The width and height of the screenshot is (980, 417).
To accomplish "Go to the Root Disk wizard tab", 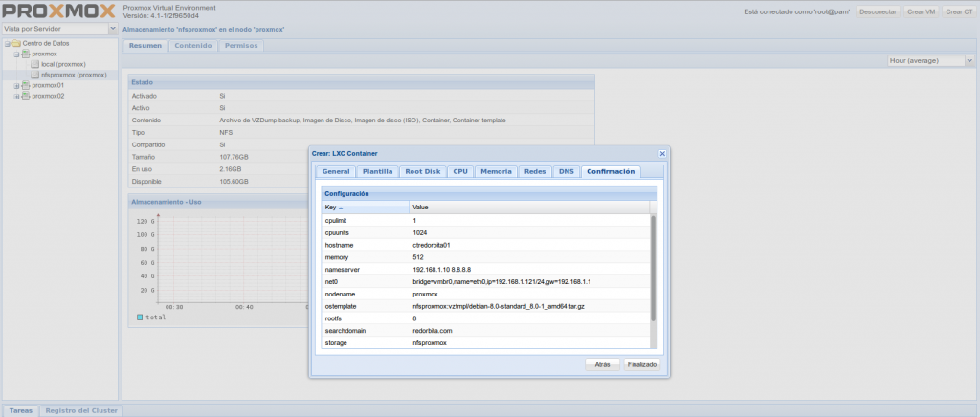I will (x=422, y=171).
